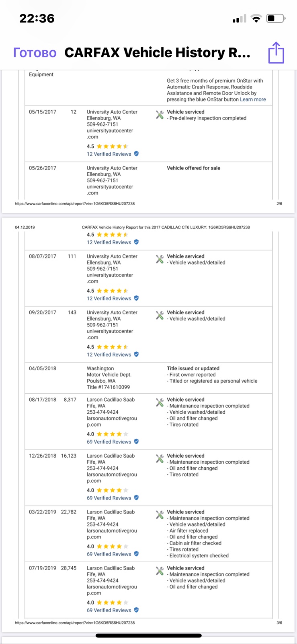Click verified badge beside 12/26/2018 reviews
Screen dimensions: 297x644
(x=136, y=498)
